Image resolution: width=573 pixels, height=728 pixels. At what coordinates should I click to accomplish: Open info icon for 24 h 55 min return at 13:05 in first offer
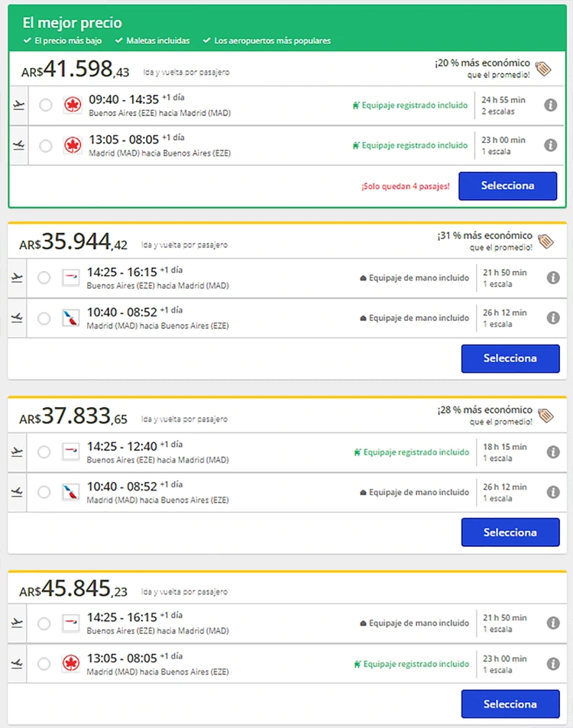pyautogui.click(x=550, y=145)
